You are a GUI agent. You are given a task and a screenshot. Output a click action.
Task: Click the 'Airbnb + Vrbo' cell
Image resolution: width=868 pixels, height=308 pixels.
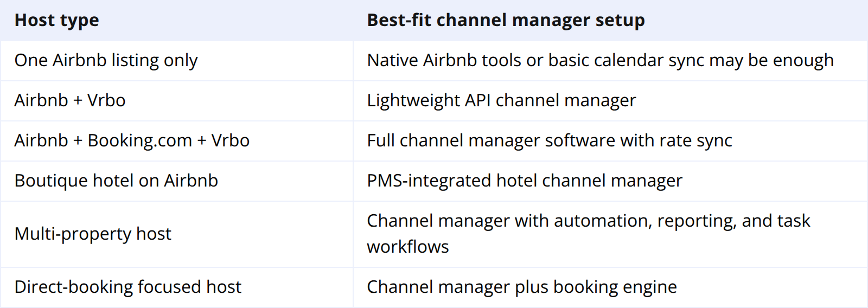[176, 101]
